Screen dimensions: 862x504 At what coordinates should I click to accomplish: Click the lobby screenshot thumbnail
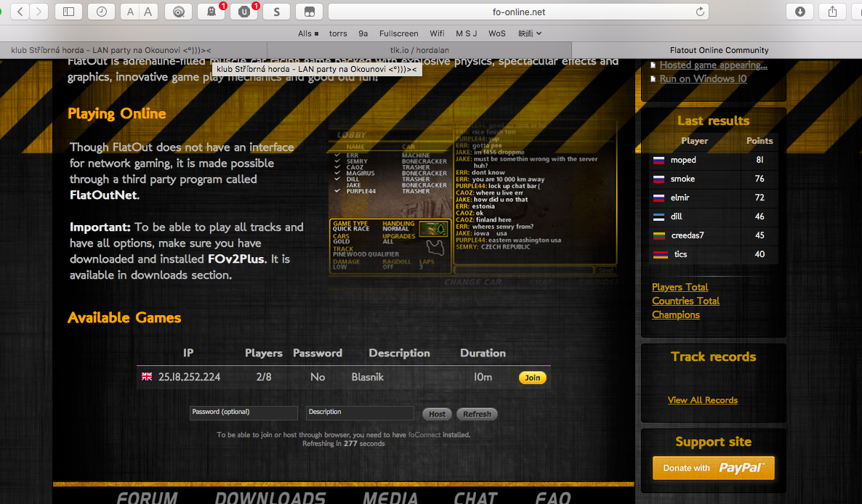click(472, 203)
